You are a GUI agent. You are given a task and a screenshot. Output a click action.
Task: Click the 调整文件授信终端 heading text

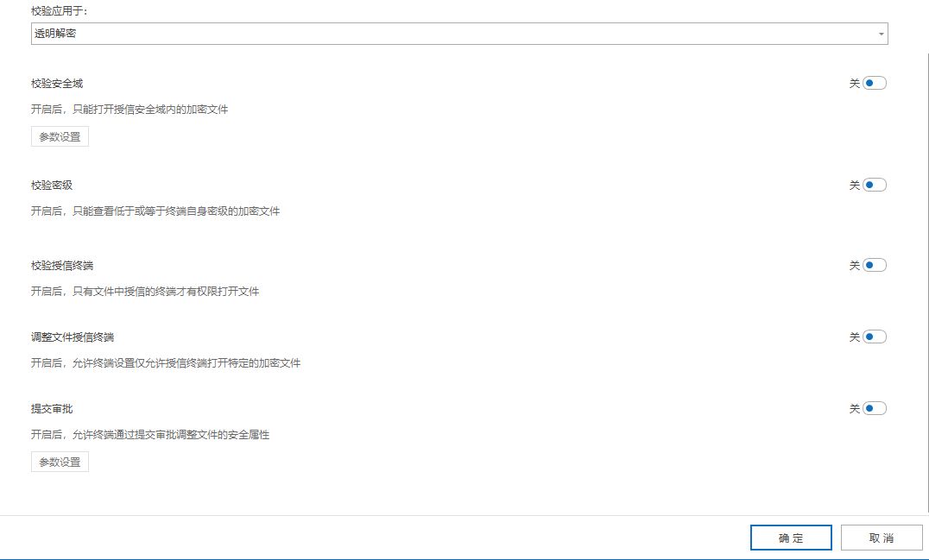point(73,337)
